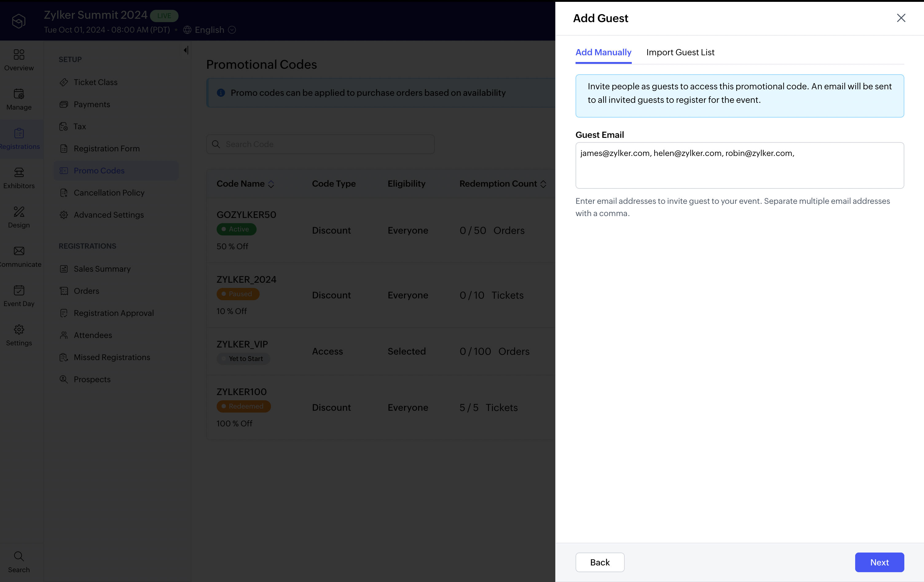Screen dimensions: 924x582
Task: Open Ticket Class in Setup menu
Action: click(x=96, y=83)
